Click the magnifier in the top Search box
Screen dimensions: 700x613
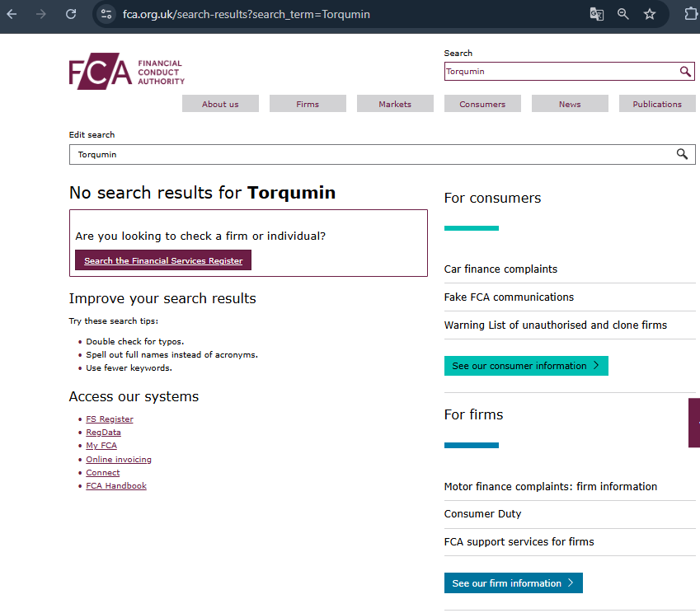click(685, 72)
